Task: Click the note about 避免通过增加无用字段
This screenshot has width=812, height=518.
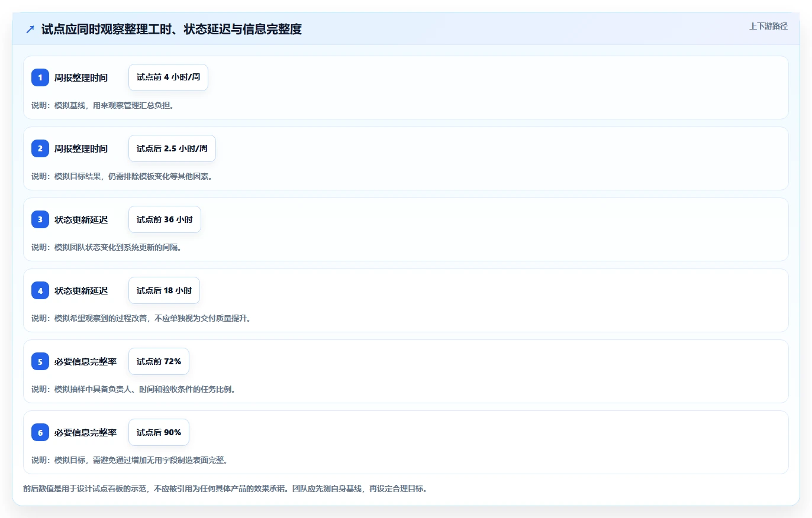Action: [130, 460]
